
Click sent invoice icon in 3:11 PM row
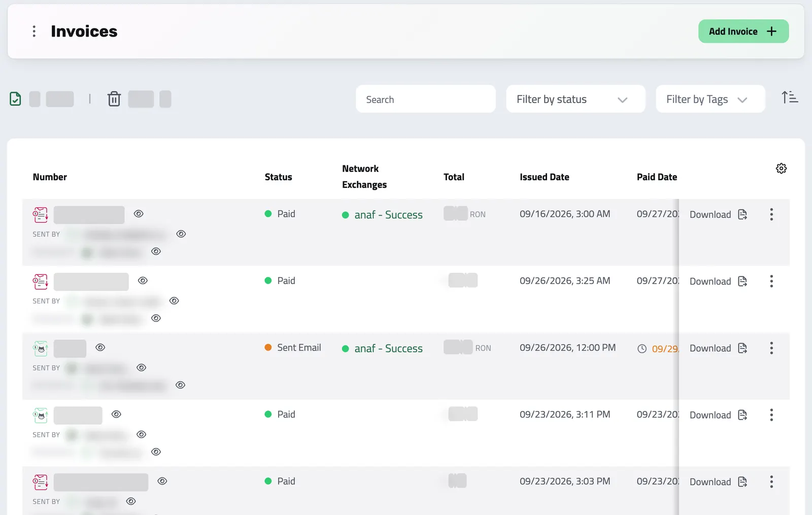(x=41, y=416)
